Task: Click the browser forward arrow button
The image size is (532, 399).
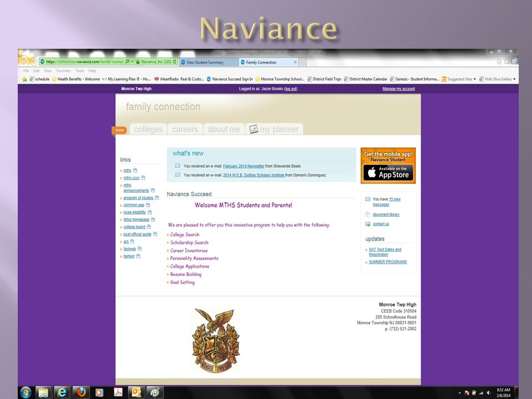Action: tap(34, 62)
